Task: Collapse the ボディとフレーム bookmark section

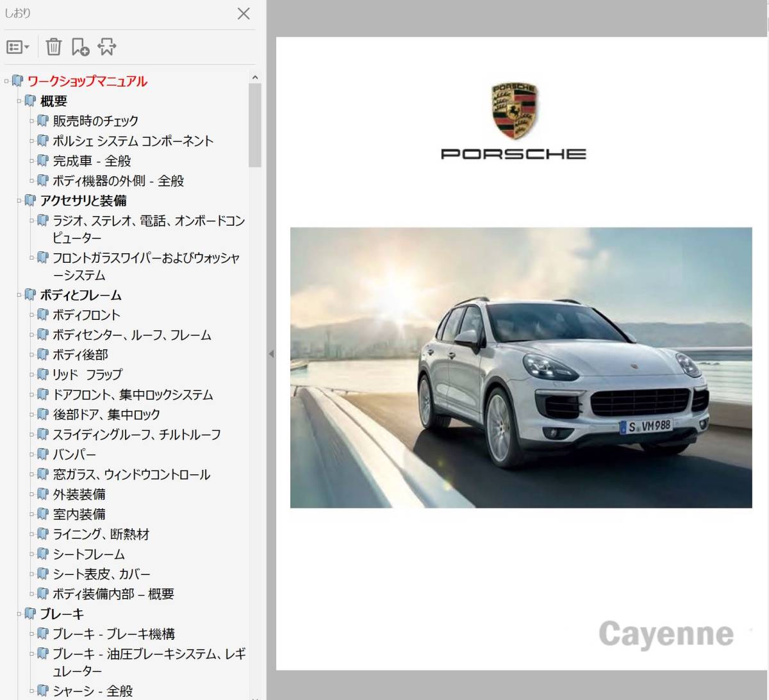Action: 19,295
